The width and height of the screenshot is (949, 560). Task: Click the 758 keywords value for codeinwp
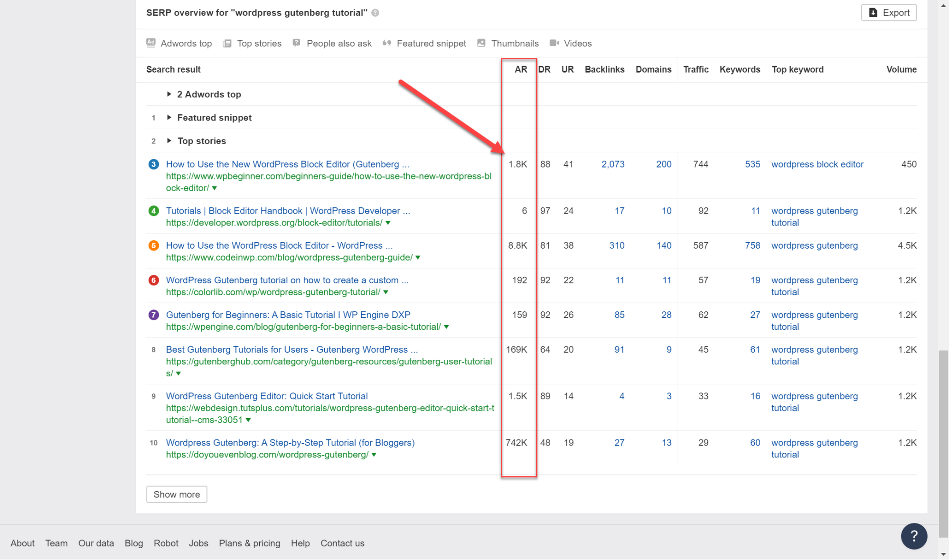752,245
